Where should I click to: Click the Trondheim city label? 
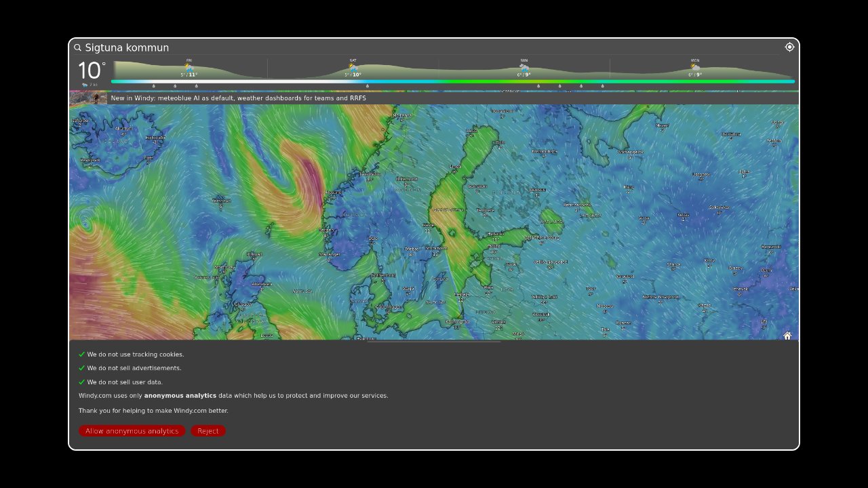point(370,174)
